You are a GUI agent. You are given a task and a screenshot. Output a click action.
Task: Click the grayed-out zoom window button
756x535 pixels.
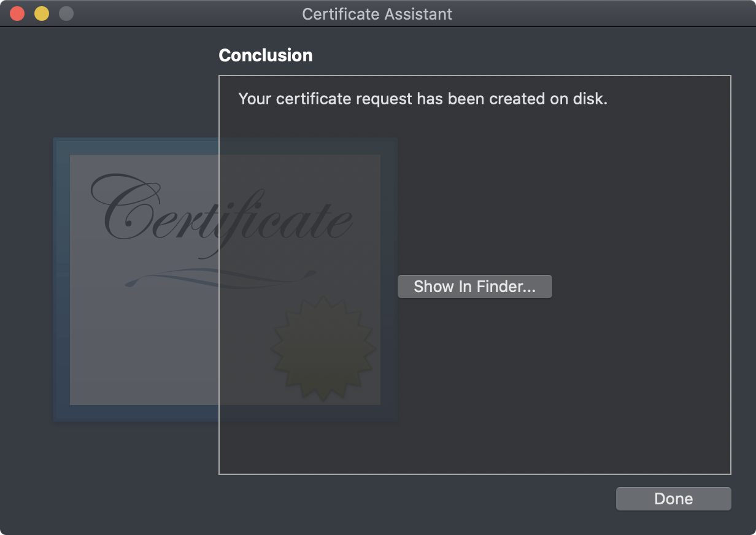point(66,13)
